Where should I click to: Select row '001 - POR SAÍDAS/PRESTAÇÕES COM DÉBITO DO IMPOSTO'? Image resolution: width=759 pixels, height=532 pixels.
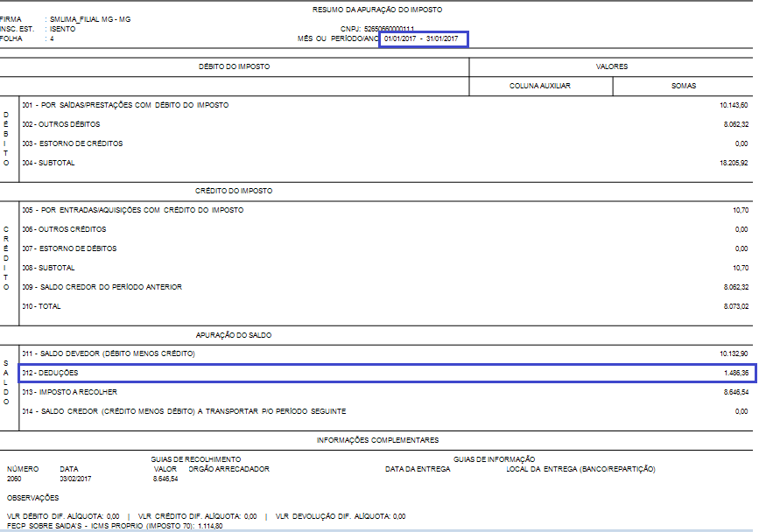[x=125, y=105]
